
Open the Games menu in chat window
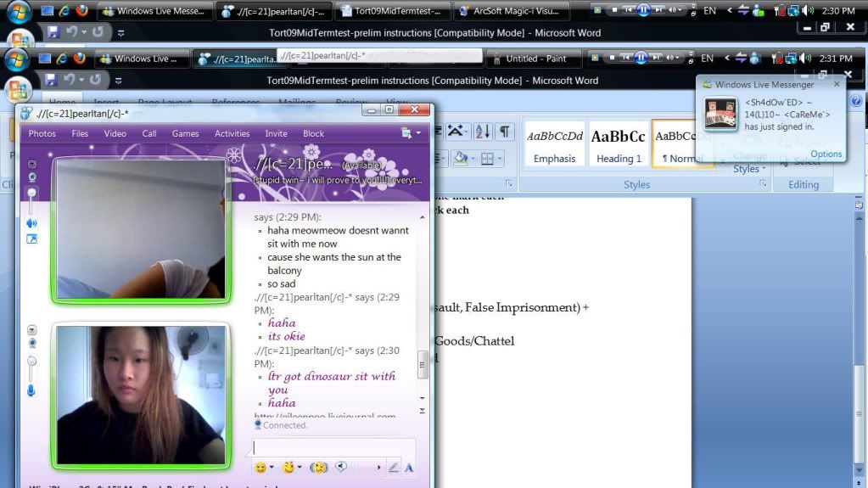click(186, 133)
